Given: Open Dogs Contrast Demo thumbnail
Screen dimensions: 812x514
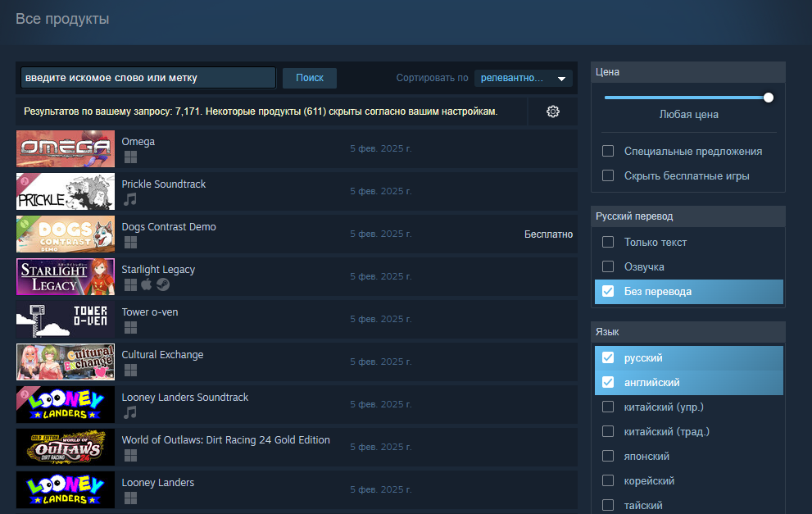Looking at the screenshot, I should (66, 234).
